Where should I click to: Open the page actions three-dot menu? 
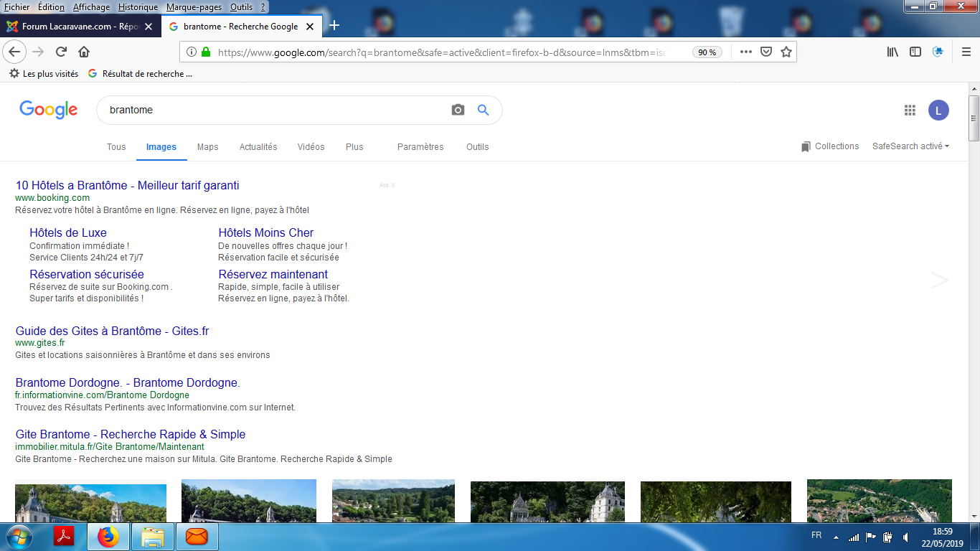[x=746, y=52]
